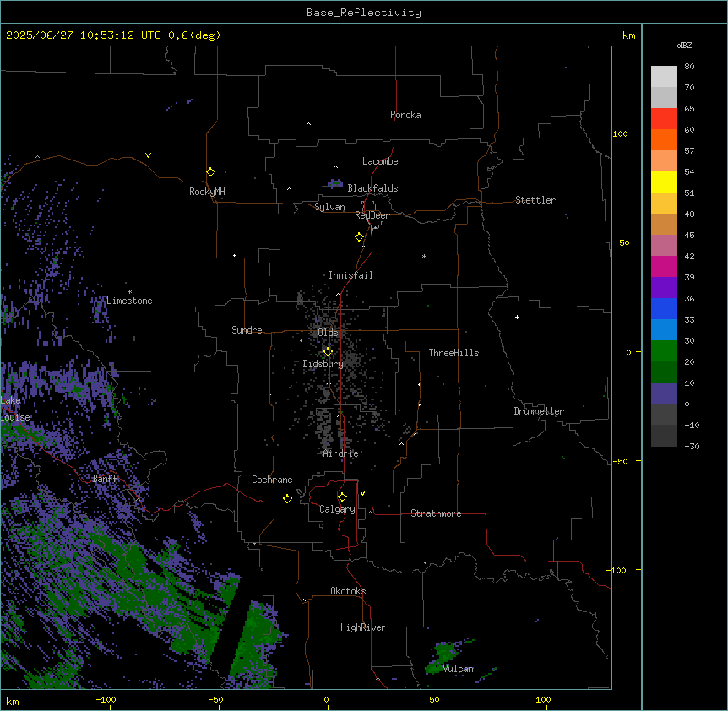
Task: Click the yellow diamond marker above RockyMH
Action: [x=211, y=172]
